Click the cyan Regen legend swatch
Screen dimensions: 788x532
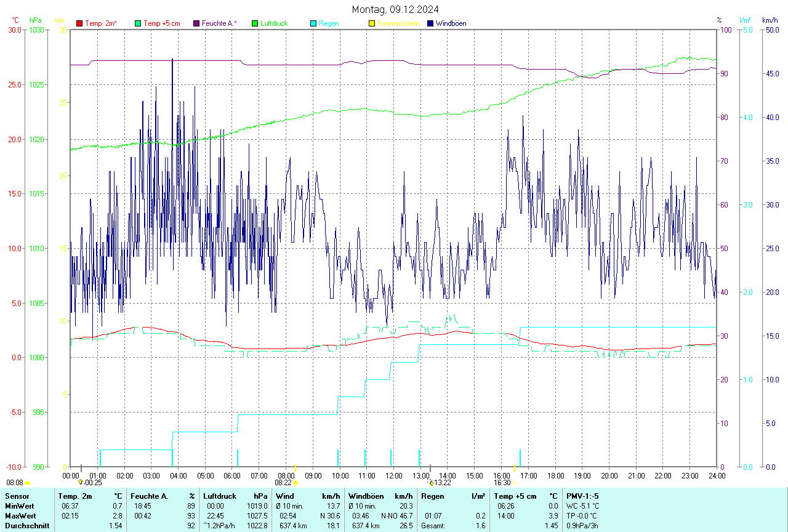[x=313, y=23]
